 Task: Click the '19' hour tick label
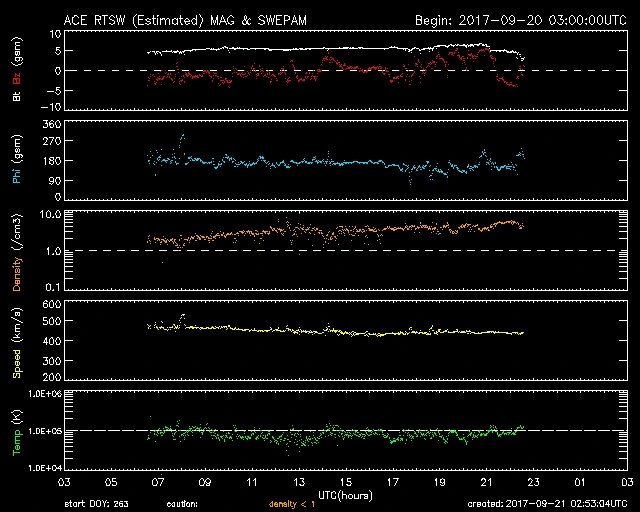point(440,483)
